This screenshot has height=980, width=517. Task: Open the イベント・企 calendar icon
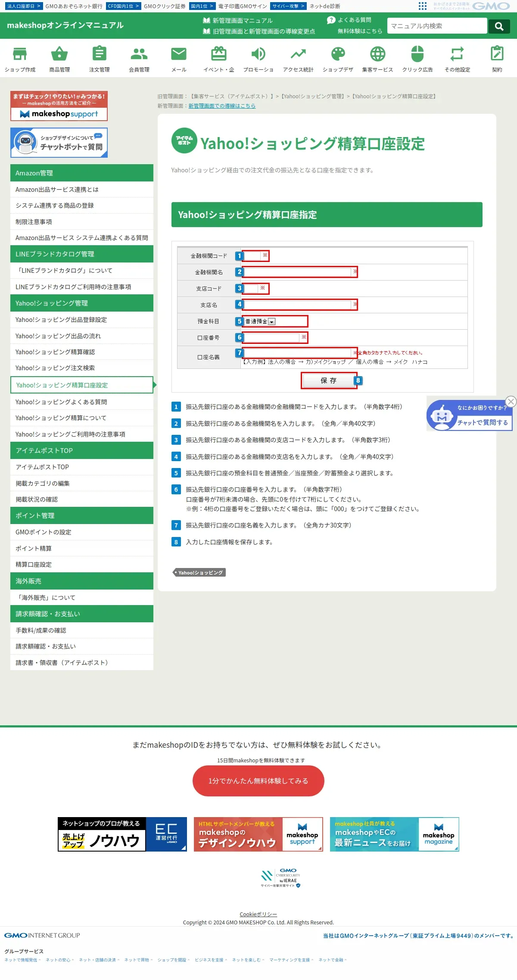pos(219,54)
